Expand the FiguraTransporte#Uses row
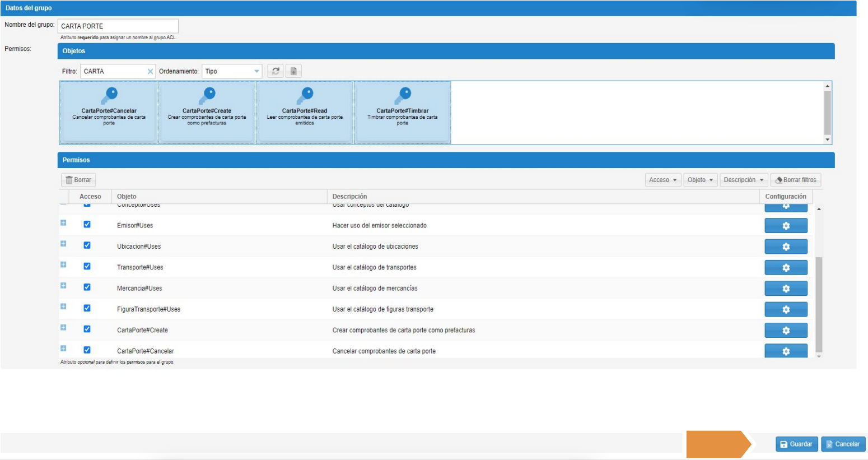 point(63,306)
